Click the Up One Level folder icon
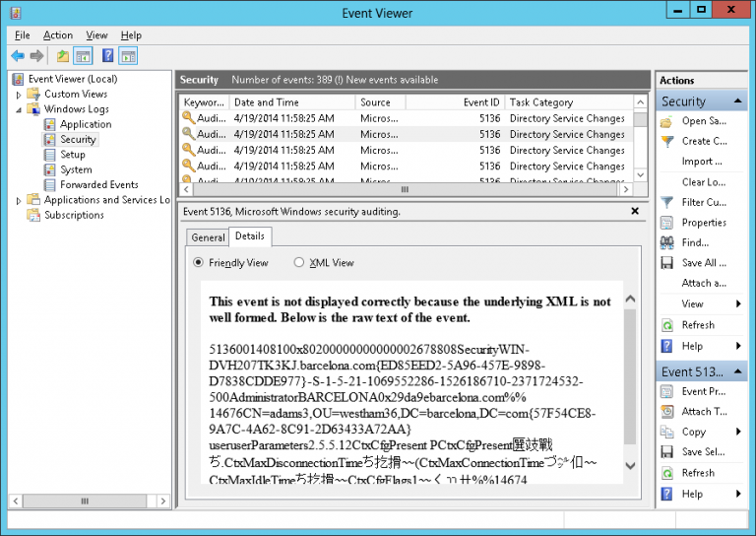Image resolution: width=756 pixels, height=536 pixels. (x=63, y=56)
